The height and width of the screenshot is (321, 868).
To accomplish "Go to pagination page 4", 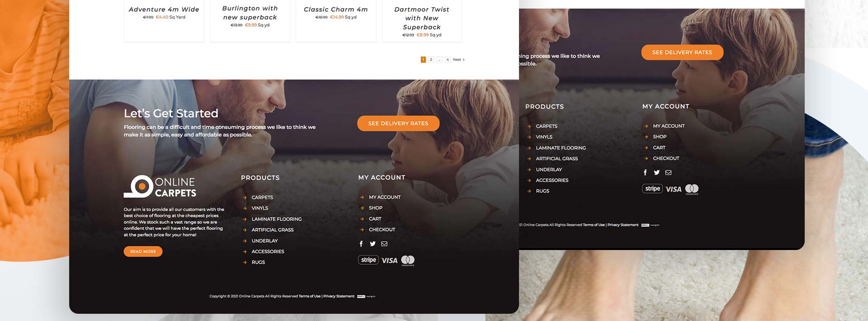I will coord(448,60).
